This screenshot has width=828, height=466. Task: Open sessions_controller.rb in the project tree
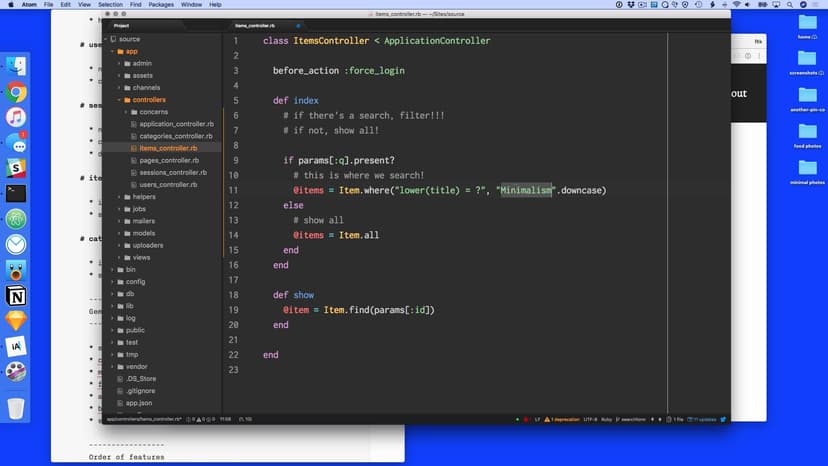[x=175, y=173]
